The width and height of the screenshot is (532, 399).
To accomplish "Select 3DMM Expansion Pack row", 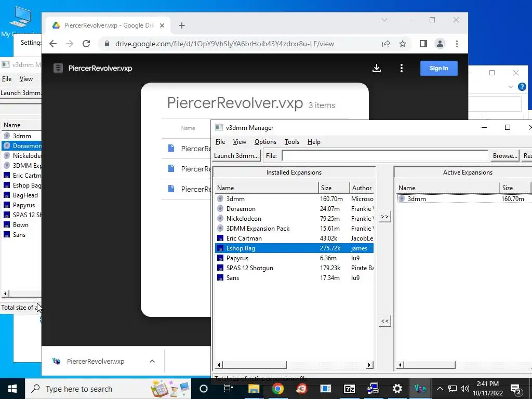I will pos(295,229).
